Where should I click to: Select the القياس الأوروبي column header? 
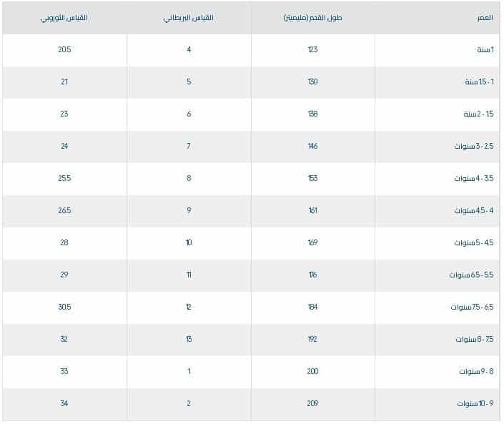click(x=64, y=18)
